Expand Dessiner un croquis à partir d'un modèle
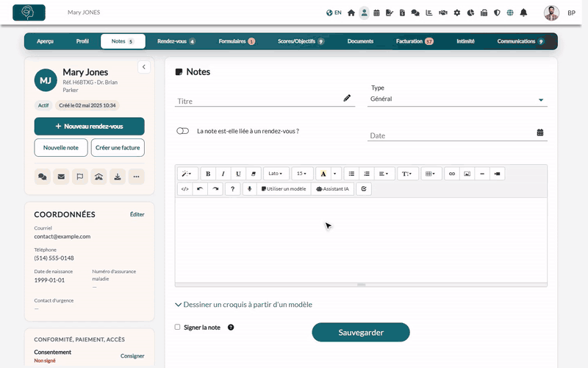The image size is (588, 368). click(x=244, y=305)
